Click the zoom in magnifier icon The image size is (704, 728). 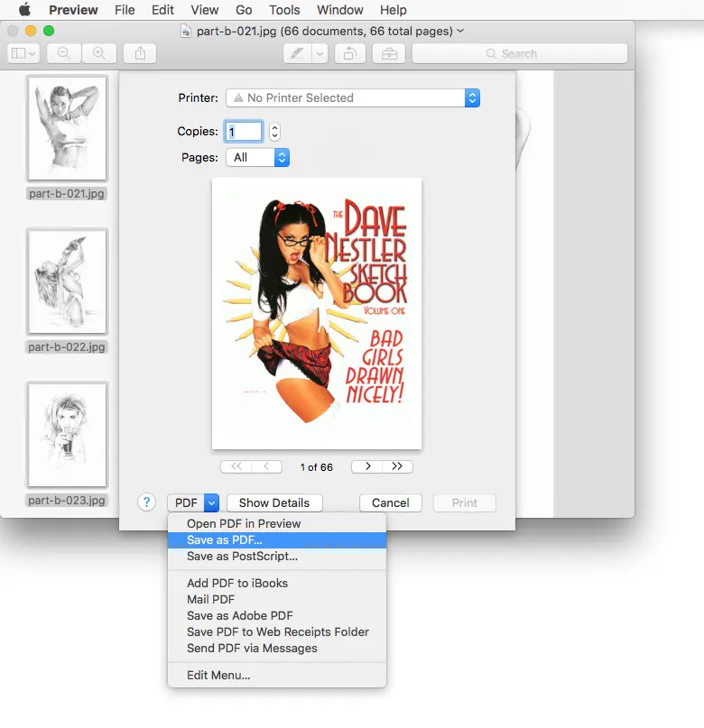[x=99, y=53]
